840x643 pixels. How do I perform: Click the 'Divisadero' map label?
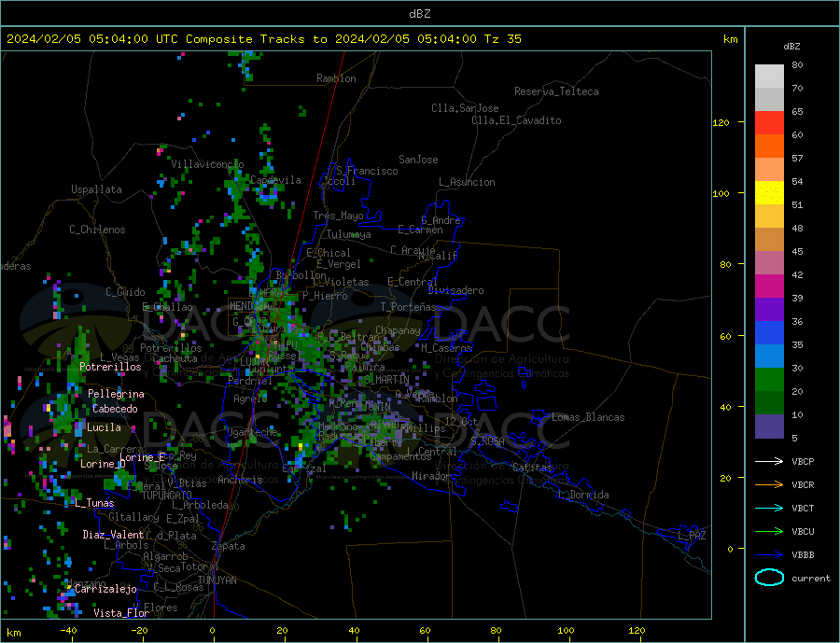[x=455, y=290]
